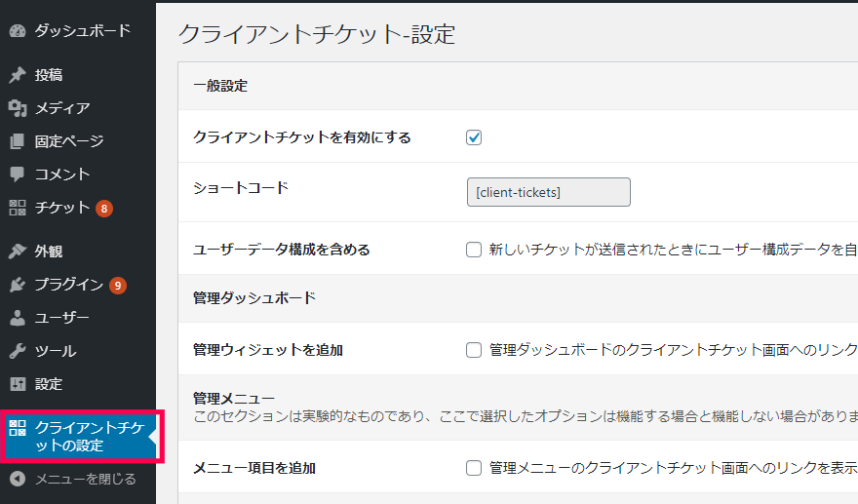Click the paintbrush icon beside 外観
Screen dimensions: 858x504
[18, 252]
